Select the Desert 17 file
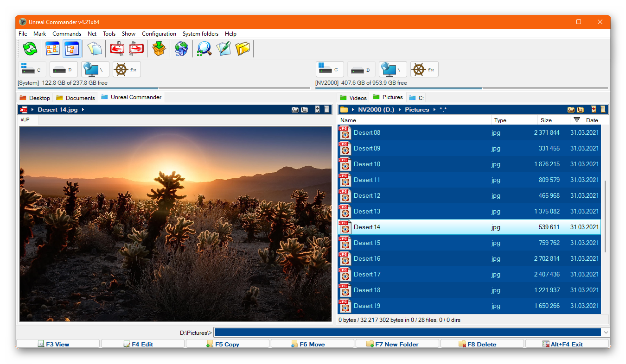The height and width of the screenshot is (364, 626). 469,274
